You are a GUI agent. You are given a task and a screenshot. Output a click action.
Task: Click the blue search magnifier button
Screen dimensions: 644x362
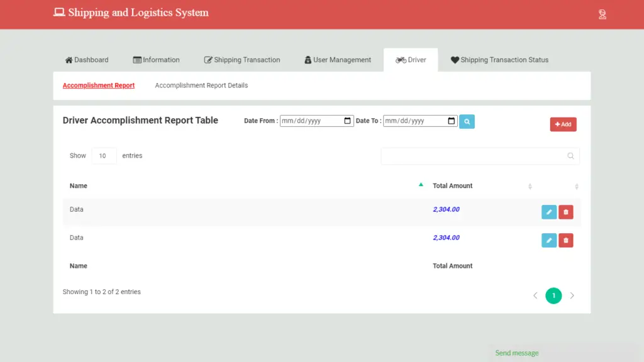(x=467, y=121)
